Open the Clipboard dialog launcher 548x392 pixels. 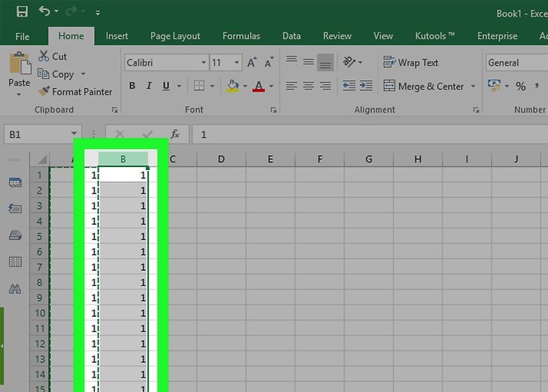click(x=114, y=110)
